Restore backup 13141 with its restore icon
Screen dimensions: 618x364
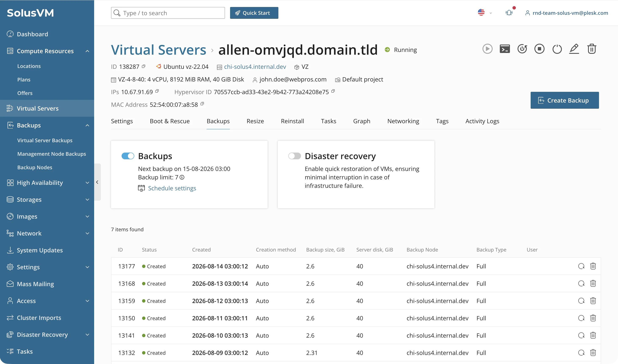click(581, 335)
